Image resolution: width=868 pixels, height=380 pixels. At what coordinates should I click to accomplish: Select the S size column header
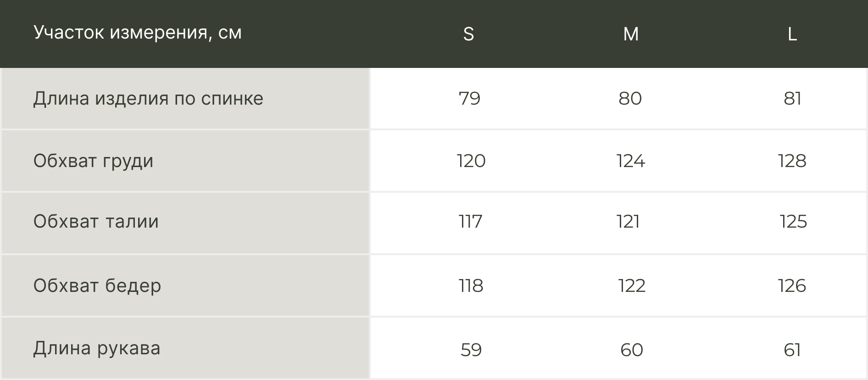(x=468, y=34)
